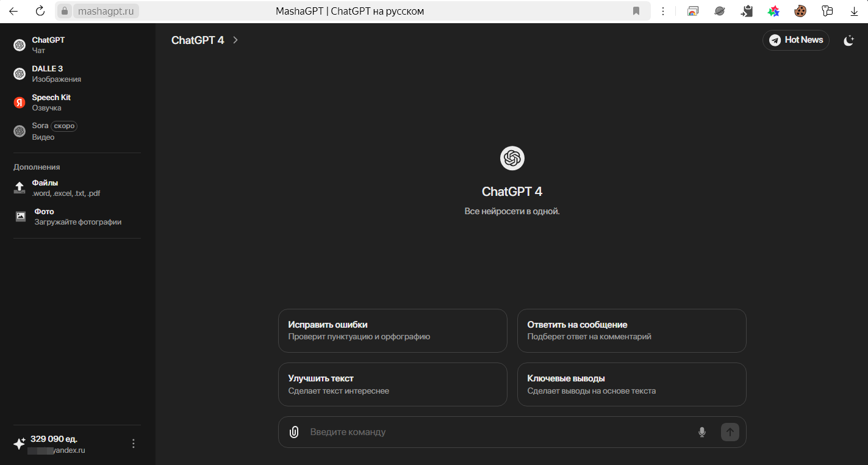Viewport: 868px width, 465px height.
Task: Toggle dark mode with the moon icon
Action: point(848,40)
